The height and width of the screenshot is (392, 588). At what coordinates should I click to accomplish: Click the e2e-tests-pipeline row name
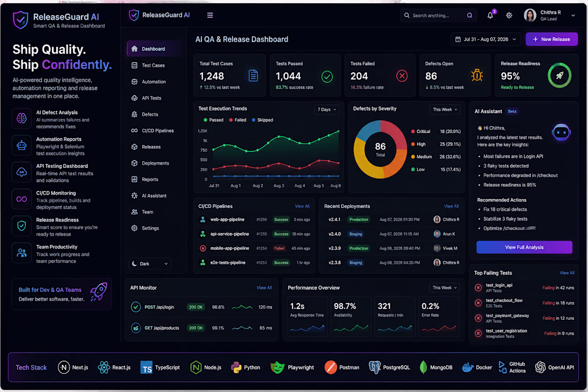tap(228, 263)
